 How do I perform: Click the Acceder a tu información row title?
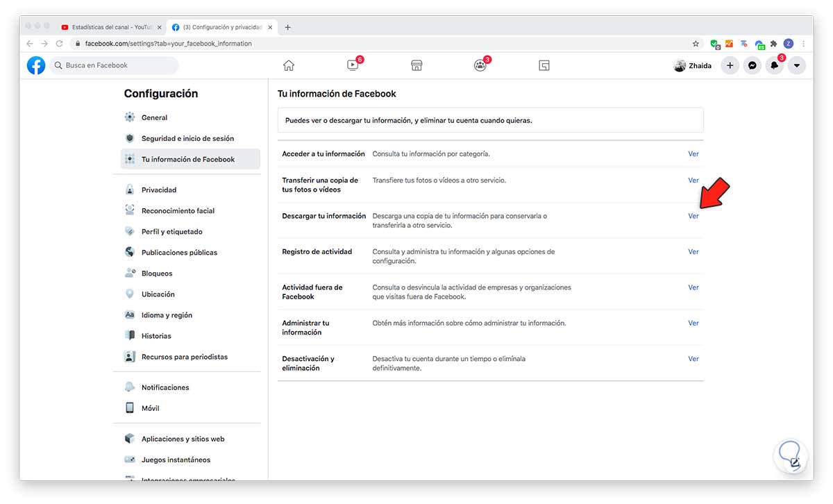(323, 154)
